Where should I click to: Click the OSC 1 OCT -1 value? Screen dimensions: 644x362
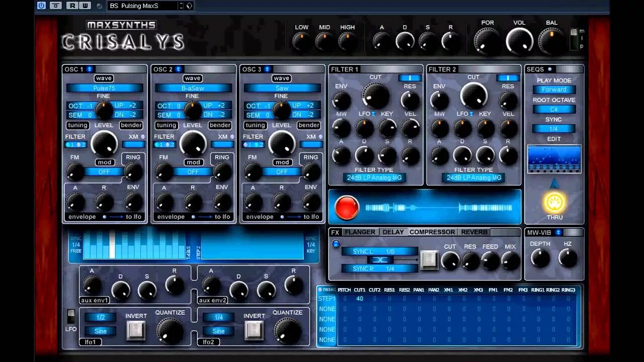point(80,106)
